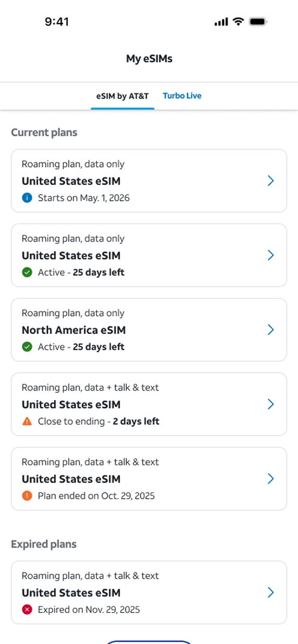Open chevron on plan ended Oct. 29, 2025
This screenshot has height=644, width=298.
point(270,479)
